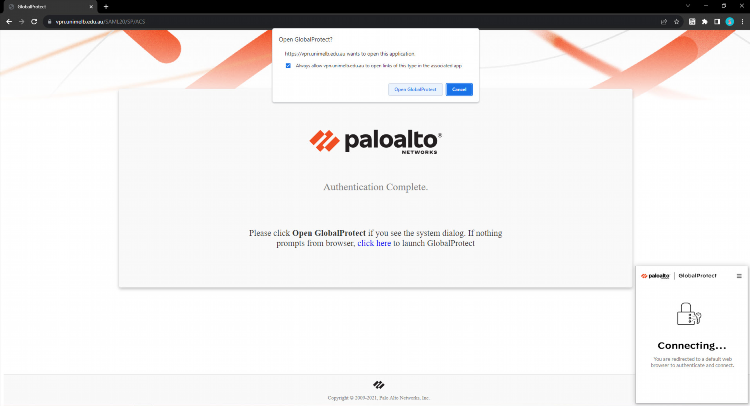Click the footer copyright text
Viewport: 750px width, 406px height.
click(x=379, y=398)
